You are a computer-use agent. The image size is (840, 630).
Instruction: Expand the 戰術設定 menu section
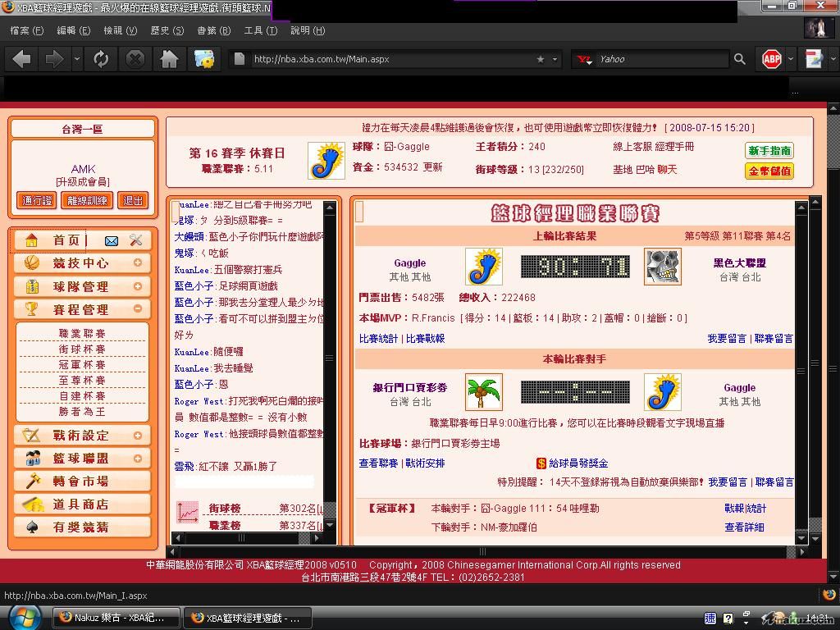click(138, 436)
